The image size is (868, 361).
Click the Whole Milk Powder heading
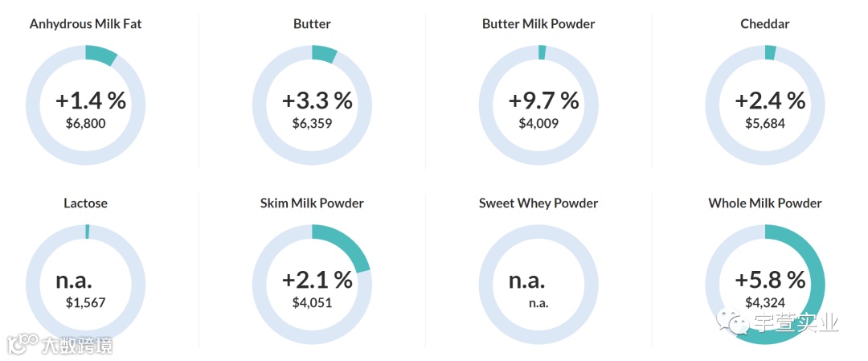point(765,203)
